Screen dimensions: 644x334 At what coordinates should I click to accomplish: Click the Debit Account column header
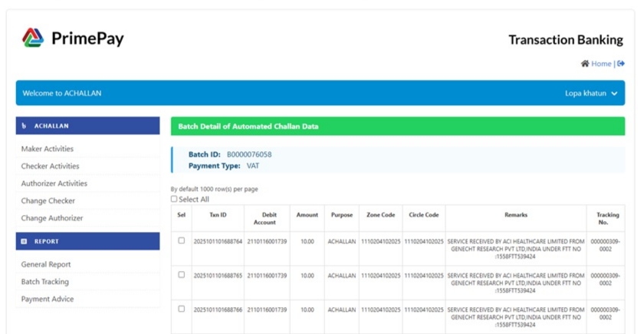pos(267,218)
